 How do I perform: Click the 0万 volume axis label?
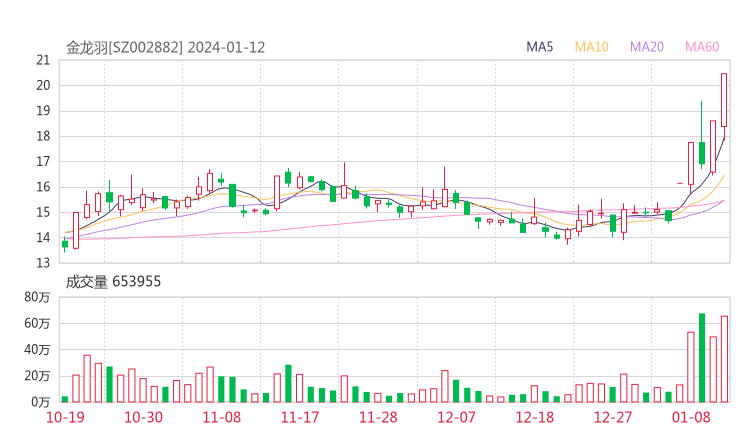coord(41,402)
